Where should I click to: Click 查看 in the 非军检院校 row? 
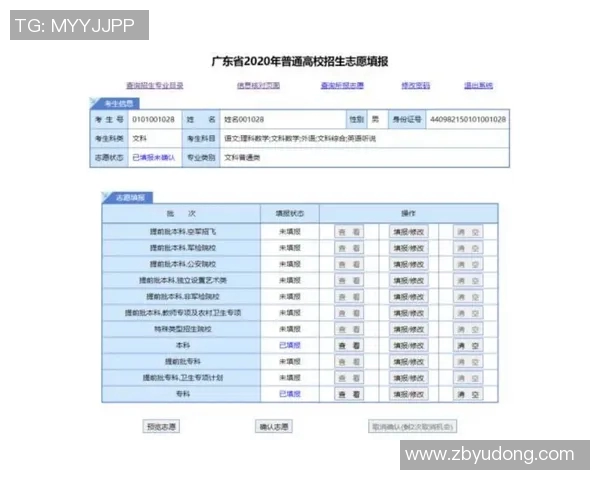349,297
